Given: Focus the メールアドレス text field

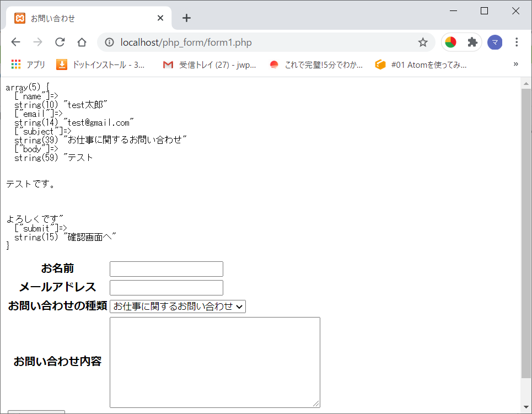Looking at the screenshot, I should pos(166,288).
